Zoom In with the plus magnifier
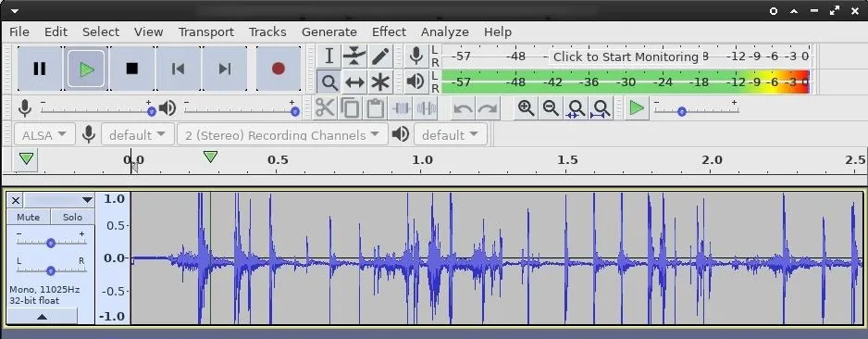 pos(526,108)
